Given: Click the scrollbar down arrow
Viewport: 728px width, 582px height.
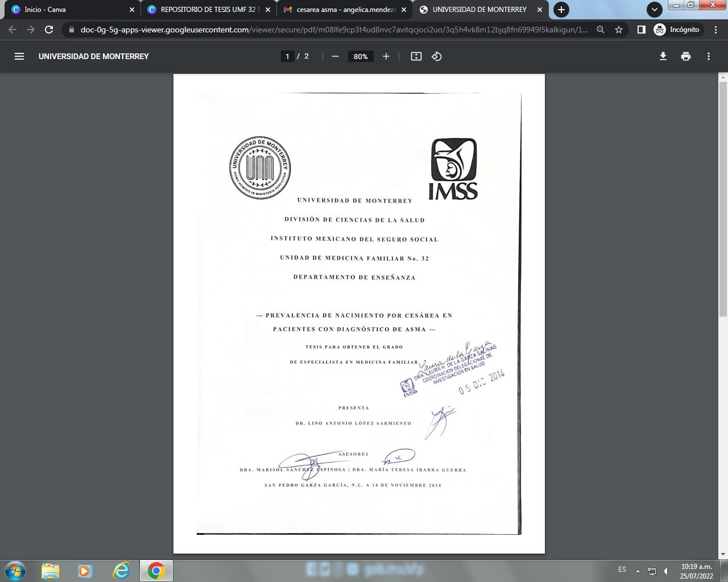Looking at the screenshot, I should coord(723,554).
